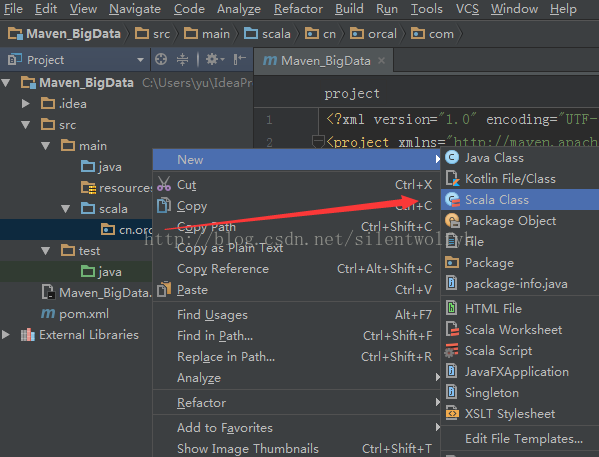Viewport: 599px width, 457px height.
Task: Click the XSLT Stylesheet icon
Action: click(x=452, y=413)
